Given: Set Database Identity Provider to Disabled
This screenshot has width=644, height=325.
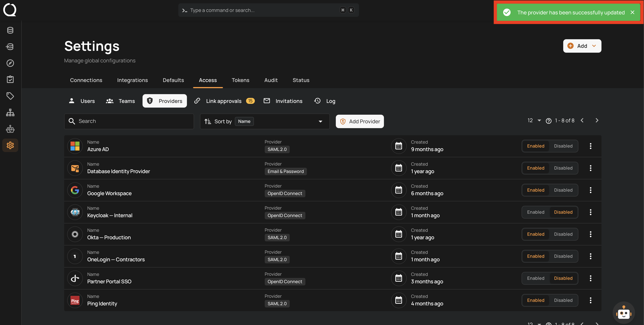Looking at the screenshot, I should pos(563,168).
